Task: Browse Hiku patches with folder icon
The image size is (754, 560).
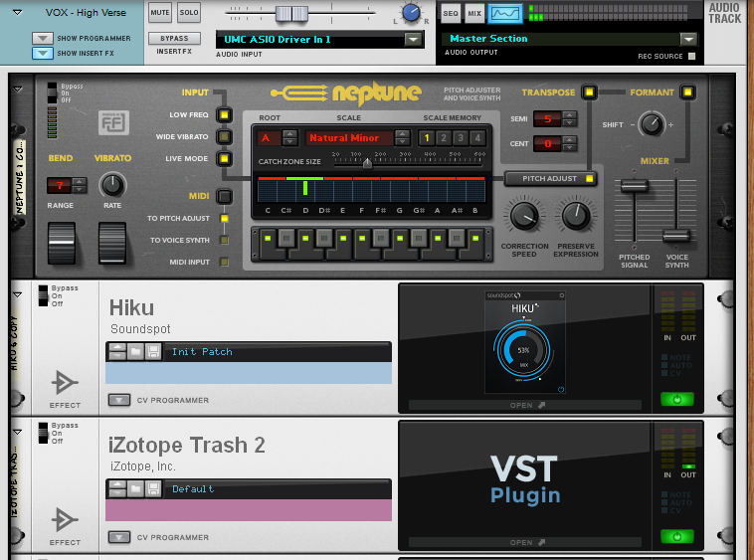Action: pyautogui.click(x=136, y=352)
